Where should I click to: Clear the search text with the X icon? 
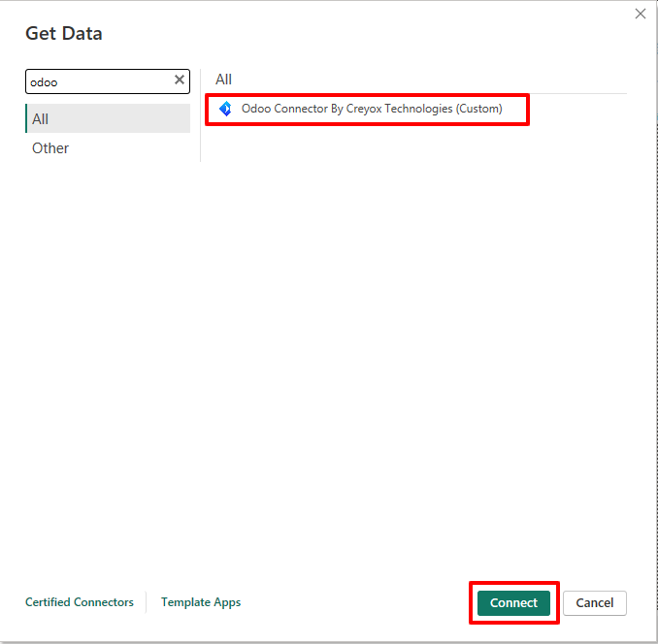180,80
